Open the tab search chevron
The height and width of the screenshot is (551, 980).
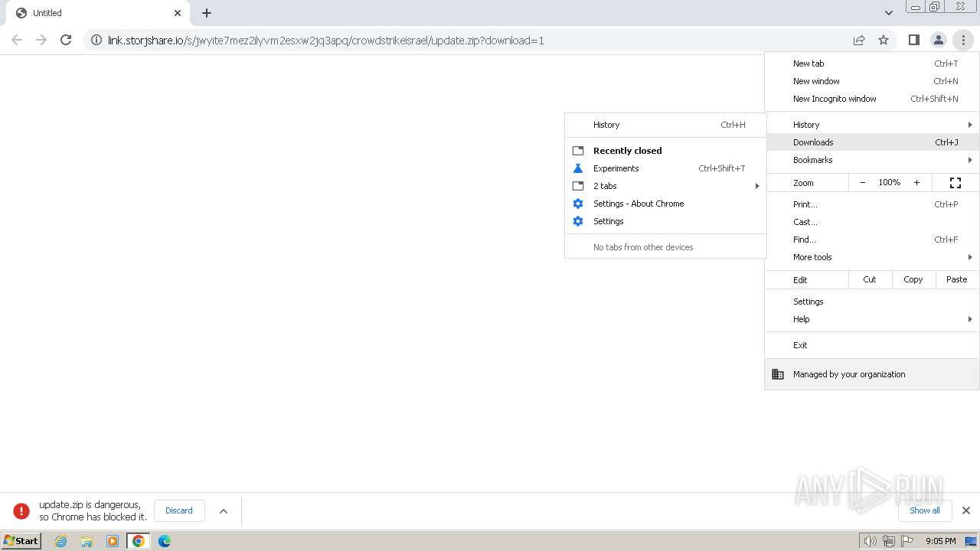(888, 13)
